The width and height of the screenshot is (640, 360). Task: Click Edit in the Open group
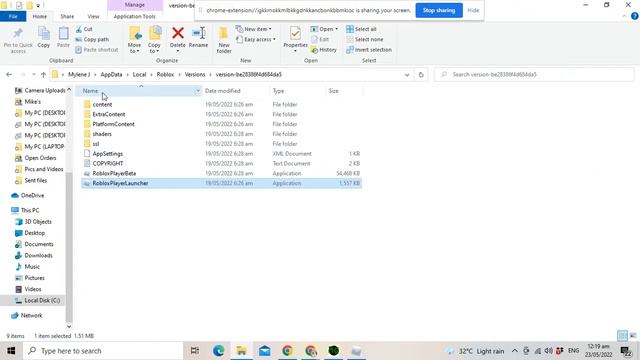tap(320, 40)
